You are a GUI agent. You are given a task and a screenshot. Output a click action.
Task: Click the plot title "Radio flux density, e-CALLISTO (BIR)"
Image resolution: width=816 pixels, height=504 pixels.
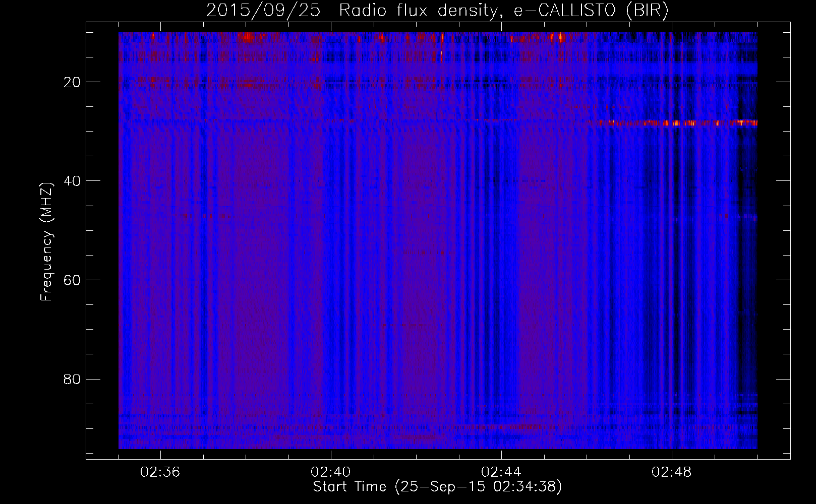[x=503, y=10]
